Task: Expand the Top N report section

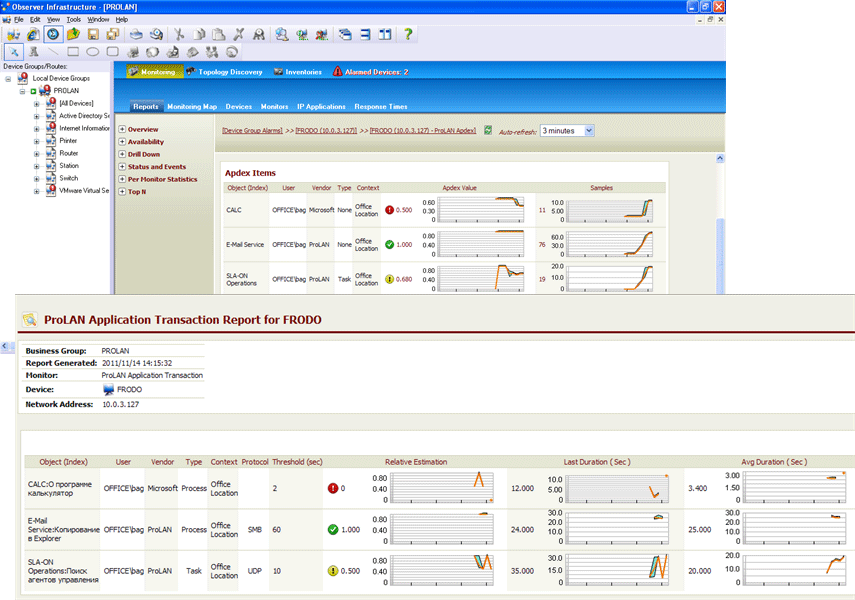Action: click(x=122, y=191)
